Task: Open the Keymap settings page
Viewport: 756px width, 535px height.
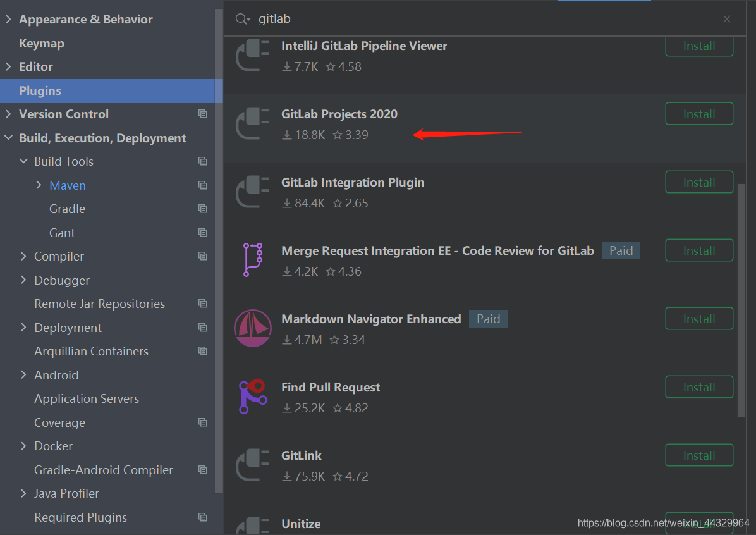Action: tap(42, 43)
